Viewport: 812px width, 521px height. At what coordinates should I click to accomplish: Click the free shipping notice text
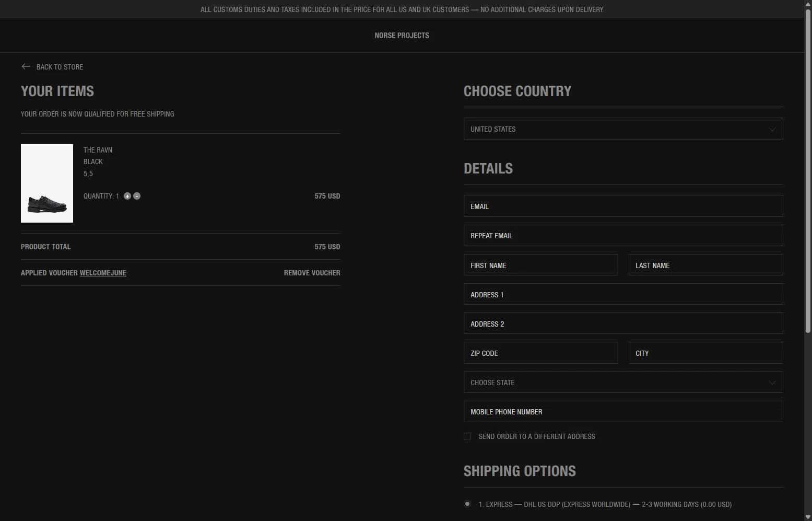click(x=98, y=114)
